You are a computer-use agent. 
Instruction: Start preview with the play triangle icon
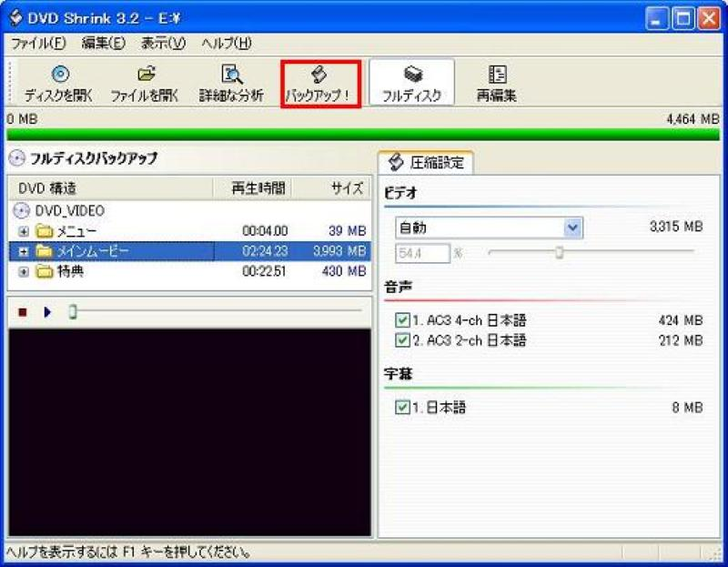[x=46, y=310]
